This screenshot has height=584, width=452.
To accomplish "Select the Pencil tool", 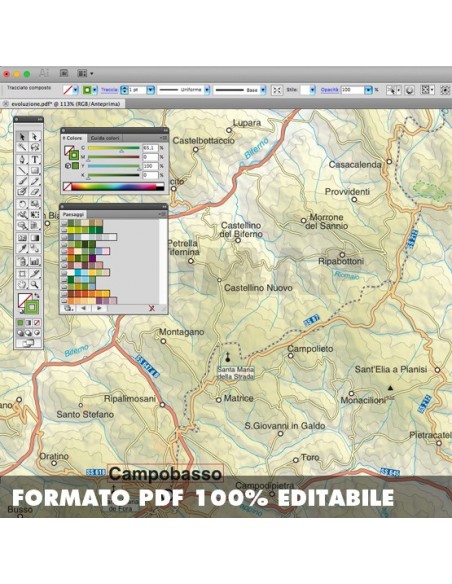I will pos(35,181).
